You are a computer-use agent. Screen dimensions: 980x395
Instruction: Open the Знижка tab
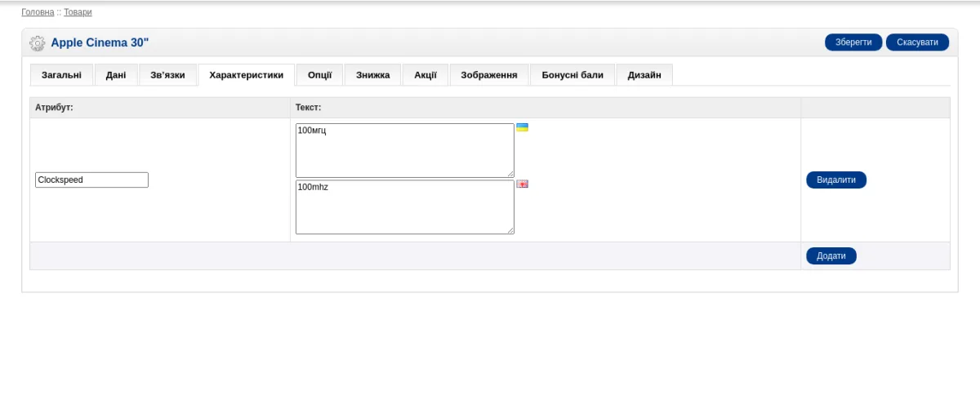[x=372, y=75]
